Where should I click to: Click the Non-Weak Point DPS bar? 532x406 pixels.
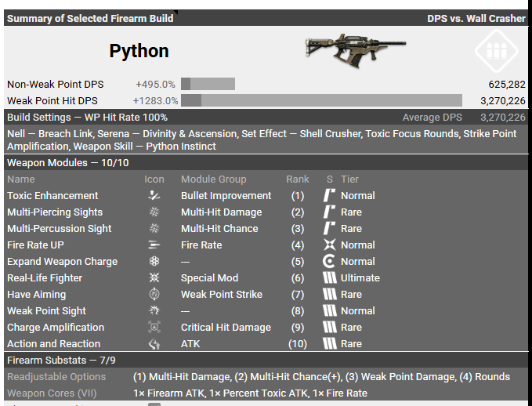[208, 84]
